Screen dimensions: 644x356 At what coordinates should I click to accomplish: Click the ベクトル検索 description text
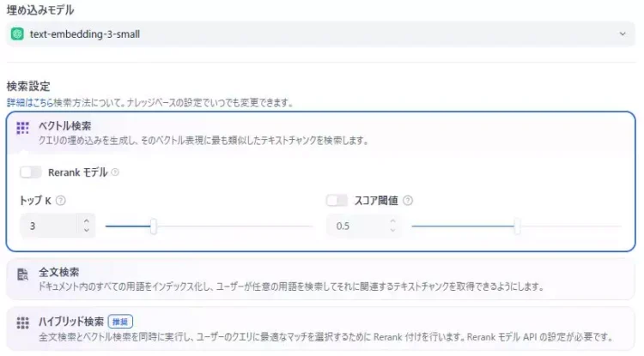[204, 141]
